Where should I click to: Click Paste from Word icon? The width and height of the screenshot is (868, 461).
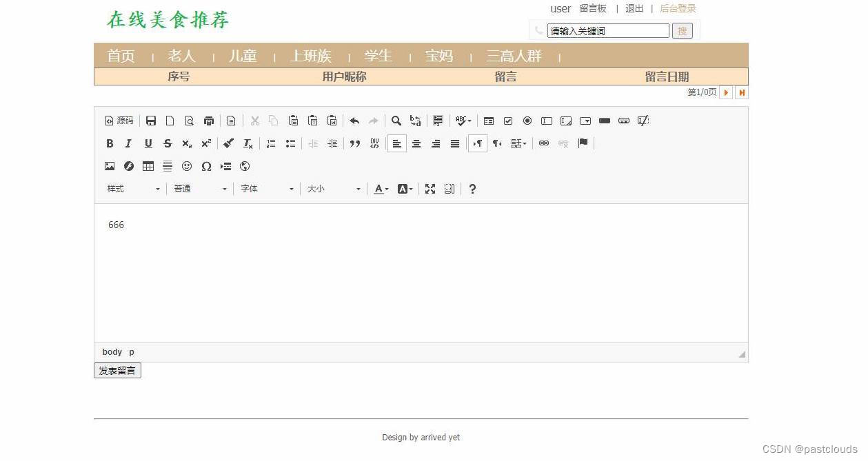tap(332, 121)
